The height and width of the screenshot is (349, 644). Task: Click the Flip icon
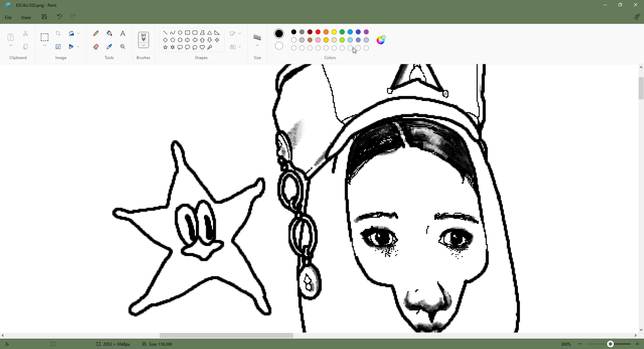[x=71, y=47]
